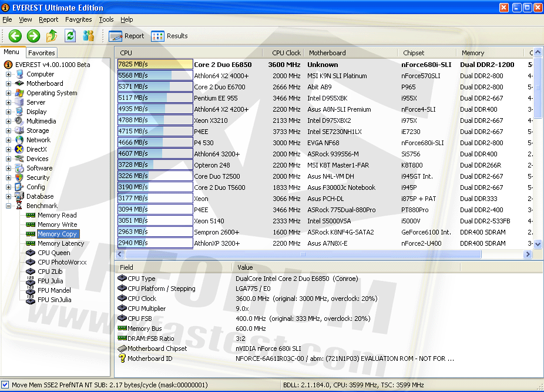Switch to the Favorites tab

tap(41, 53)
